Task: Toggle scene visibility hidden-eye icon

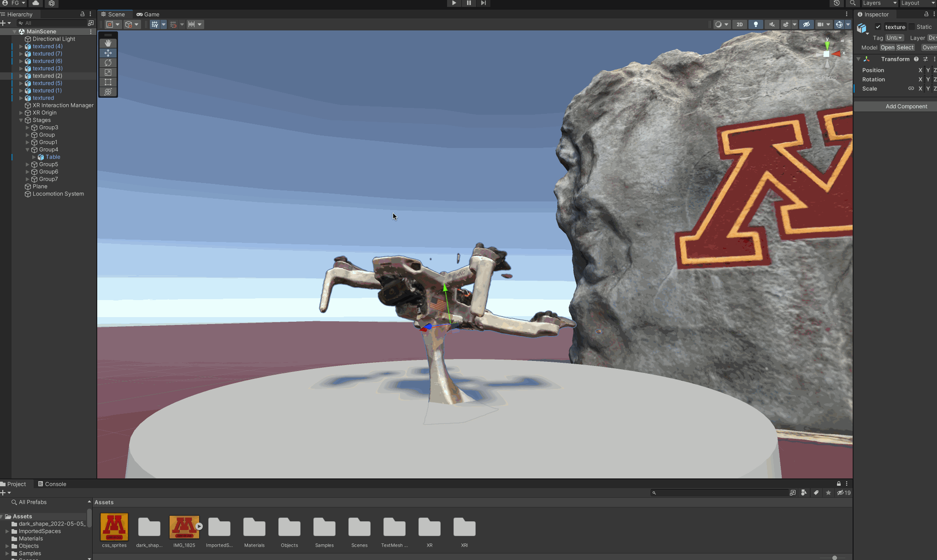Action: point(806,24)
